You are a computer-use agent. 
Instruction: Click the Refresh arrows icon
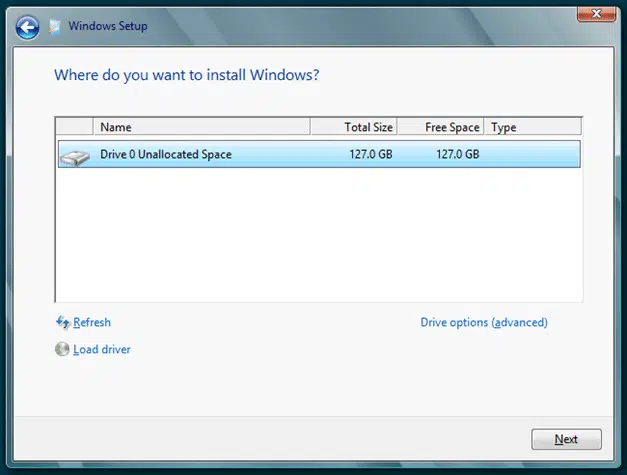point(63,322)
